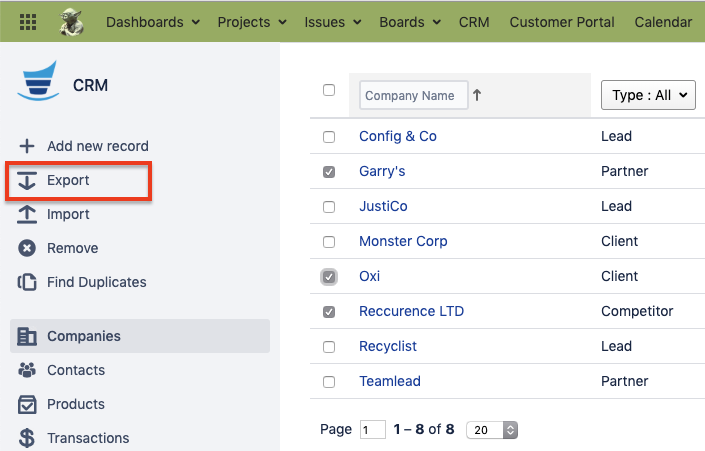This screenshot has height=451, width=705.
Task: Uncheck the Garry's row checkbox
Action: 329,172
